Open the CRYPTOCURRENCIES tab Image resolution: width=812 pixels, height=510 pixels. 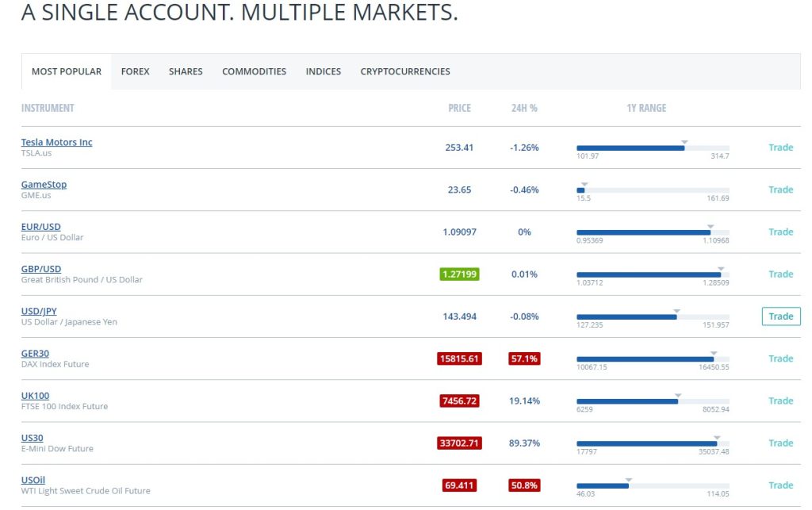(x=404, y=71)
